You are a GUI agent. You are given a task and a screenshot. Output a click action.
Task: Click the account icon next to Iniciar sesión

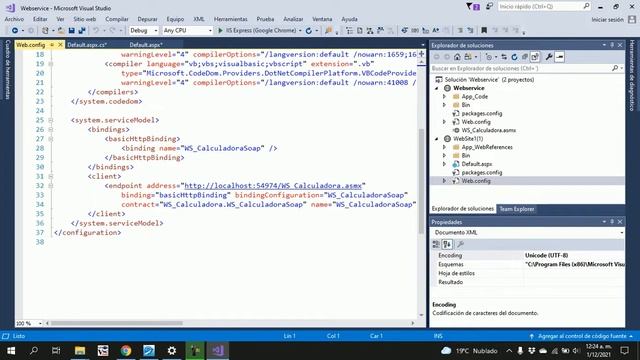pos(632,19)
